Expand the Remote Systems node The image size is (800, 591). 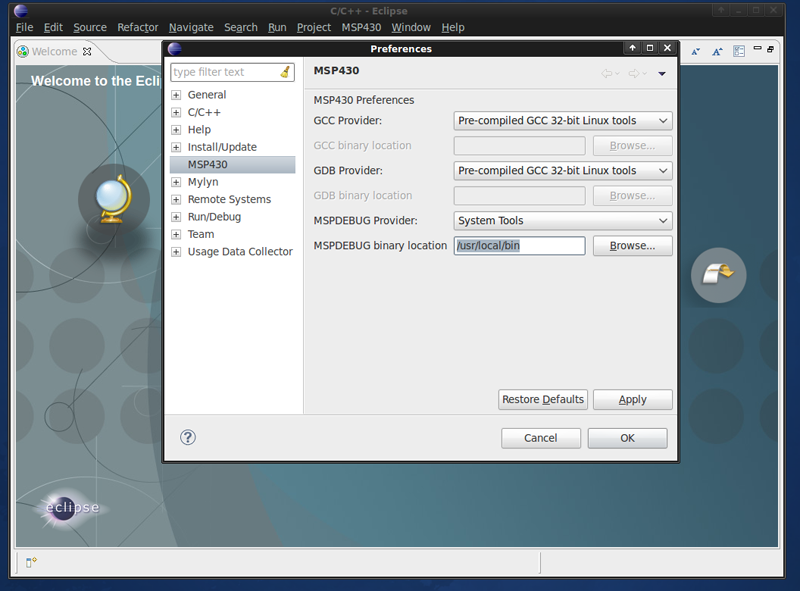(x=176, y=200)
